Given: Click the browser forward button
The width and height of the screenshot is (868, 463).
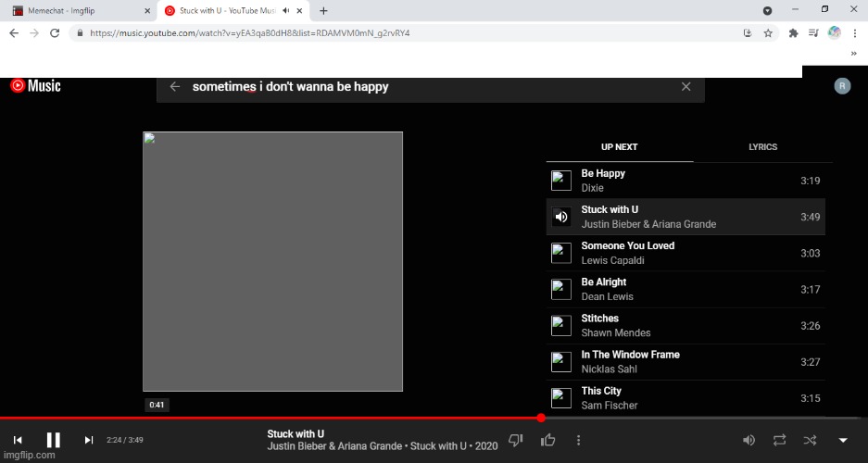Looking at the screenshot, I should pos(34,33).
